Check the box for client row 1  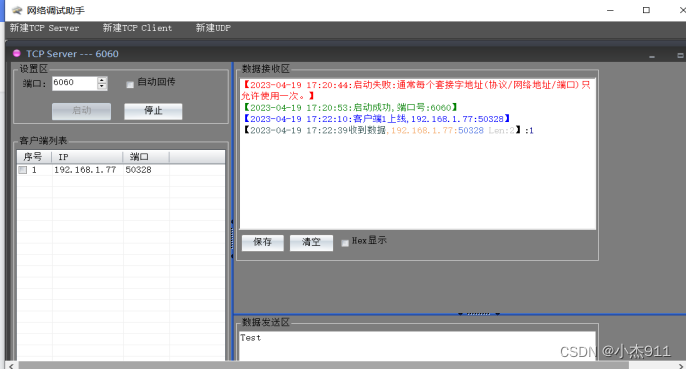pos(23,170)
